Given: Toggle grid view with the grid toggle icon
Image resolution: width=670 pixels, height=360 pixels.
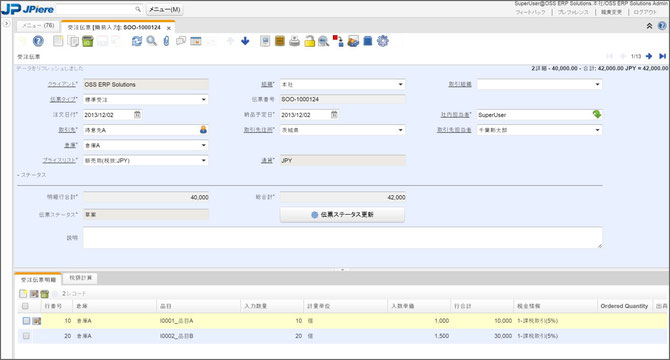Looking at the screenshot, I should [x=196, y=41].
